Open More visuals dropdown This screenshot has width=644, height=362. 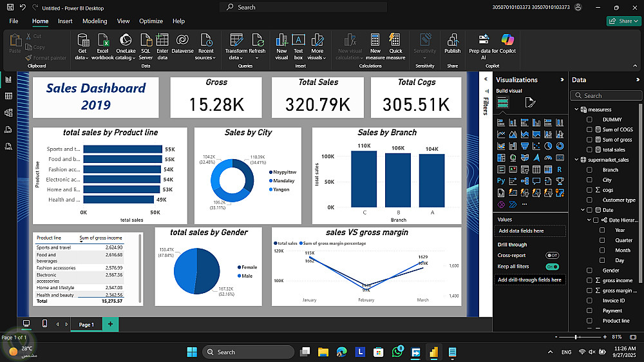point(317,46)
